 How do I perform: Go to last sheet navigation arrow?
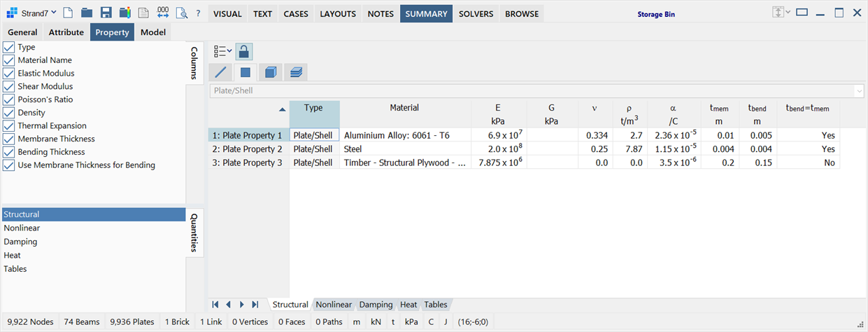[x=255, y=305]
